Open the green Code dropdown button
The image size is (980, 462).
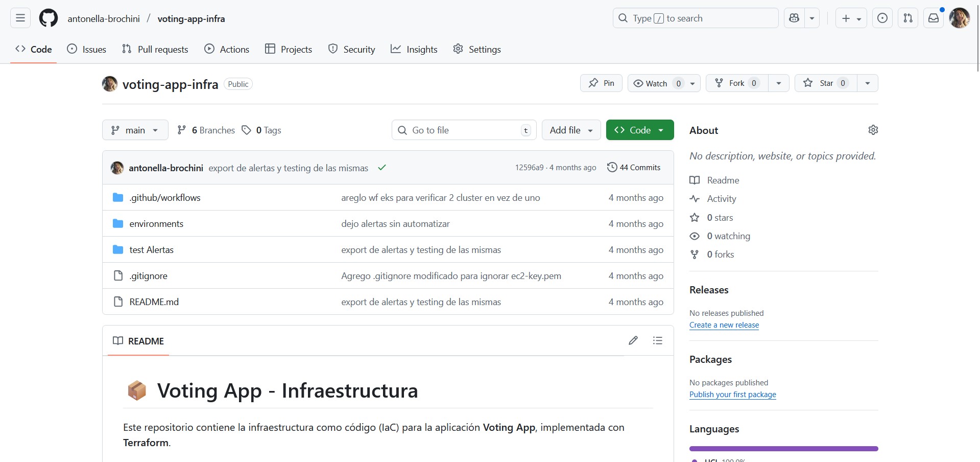point(639,130)
